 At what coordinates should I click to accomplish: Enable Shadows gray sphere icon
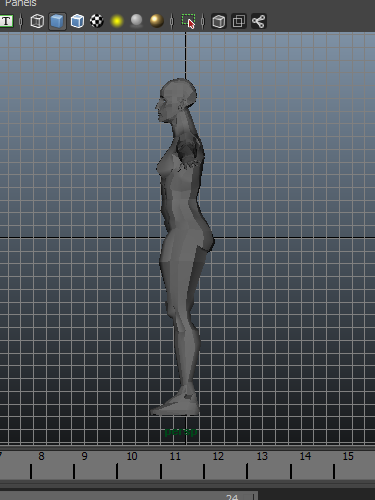[137, 21]
